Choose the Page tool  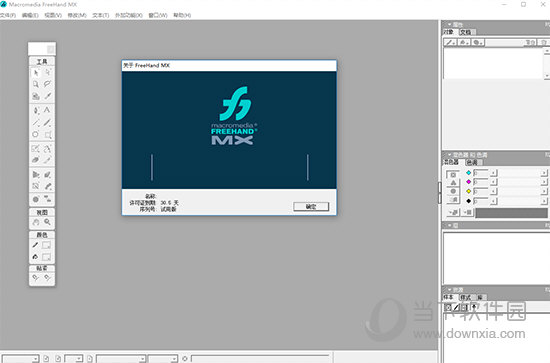36,84
